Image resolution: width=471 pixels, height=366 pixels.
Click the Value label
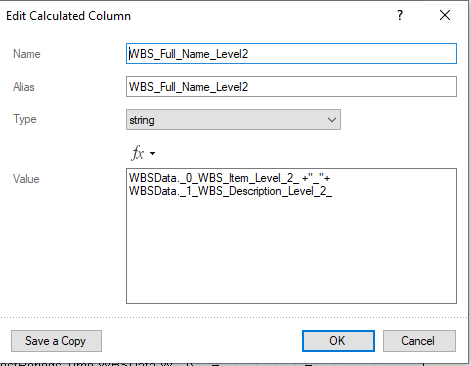point(26,179)
